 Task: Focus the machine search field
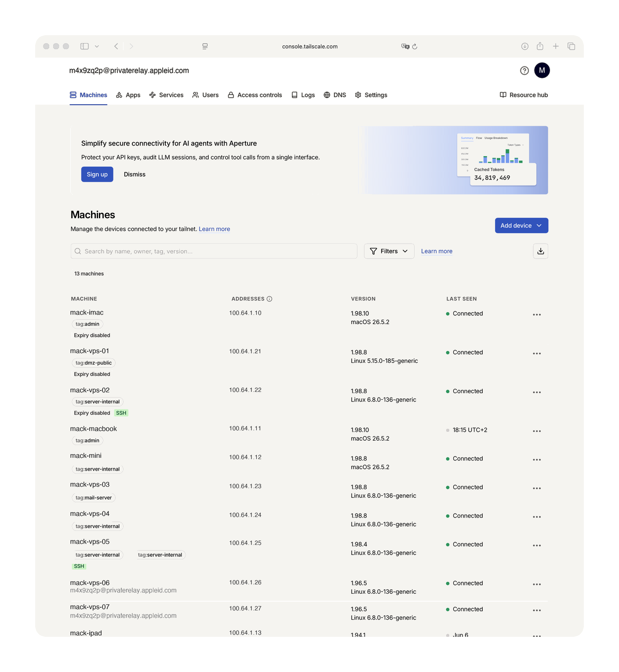pos(214,251)
